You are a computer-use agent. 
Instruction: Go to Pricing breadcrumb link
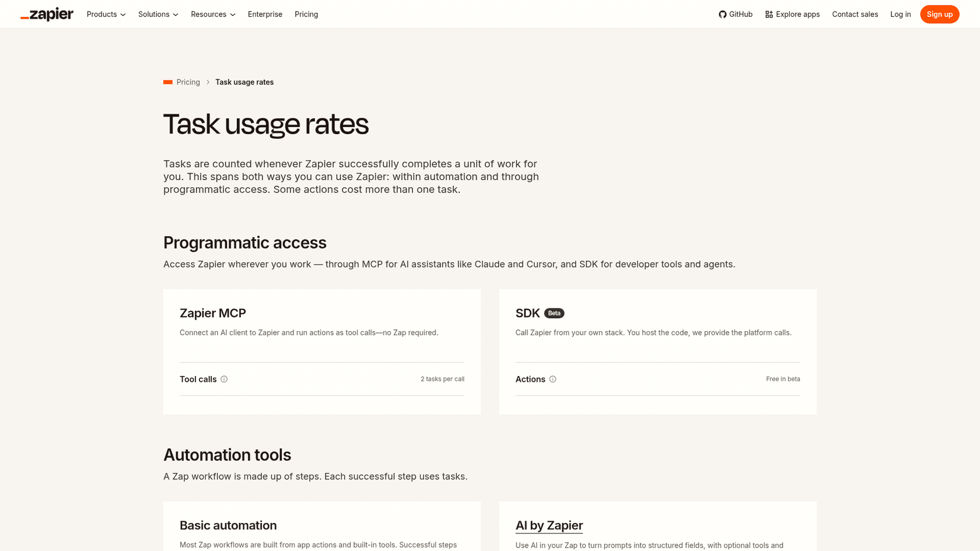(188, 82)
